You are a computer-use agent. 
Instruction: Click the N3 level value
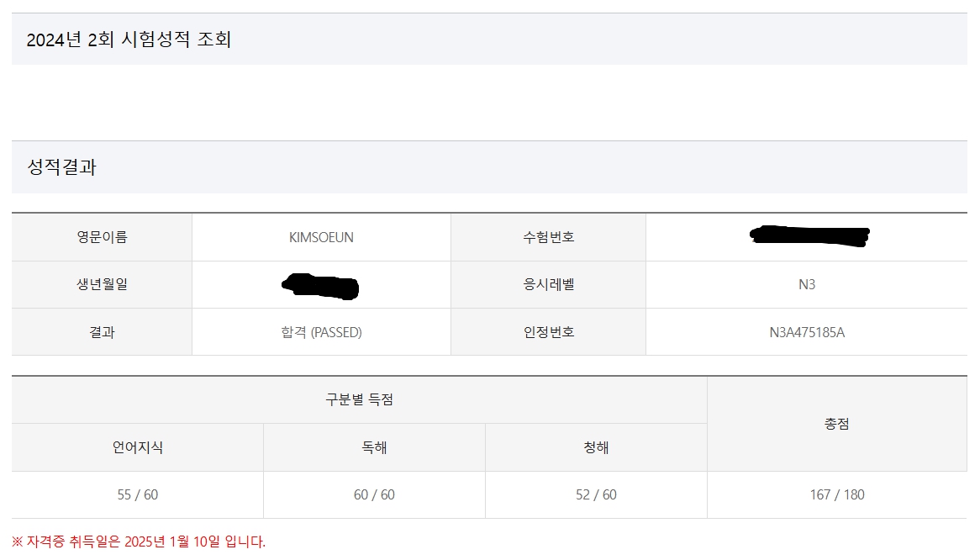(807, 284)
